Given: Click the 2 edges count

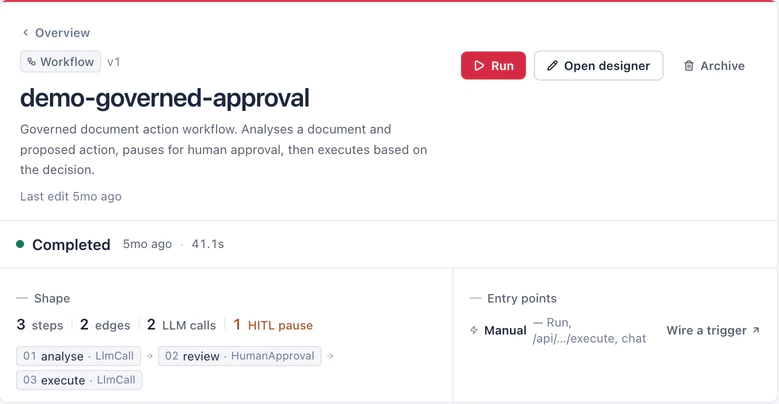Looking at the screenshot, I should tap(105, 325).
